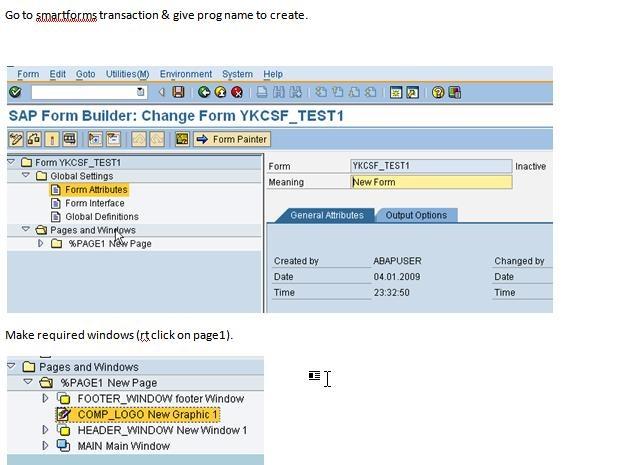
Task: Click the Meaning field with New Form
Action: click(x=431, y=182)
